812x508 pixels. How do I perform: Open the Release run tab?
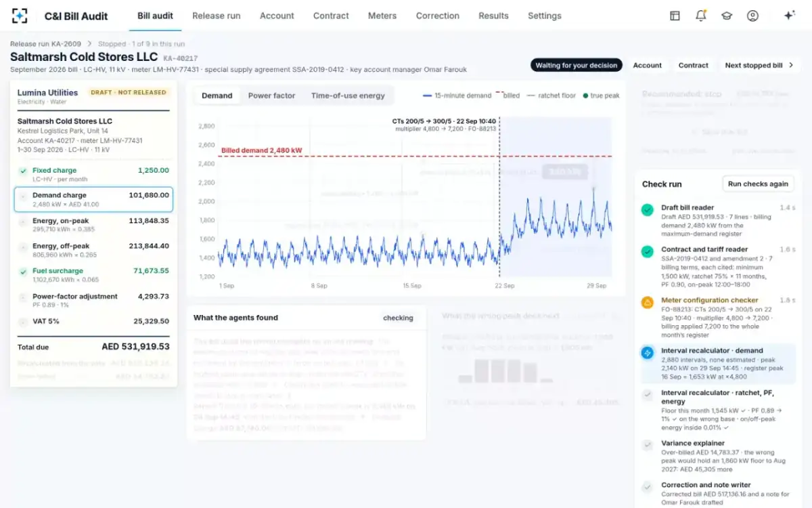tap(217, 16)
